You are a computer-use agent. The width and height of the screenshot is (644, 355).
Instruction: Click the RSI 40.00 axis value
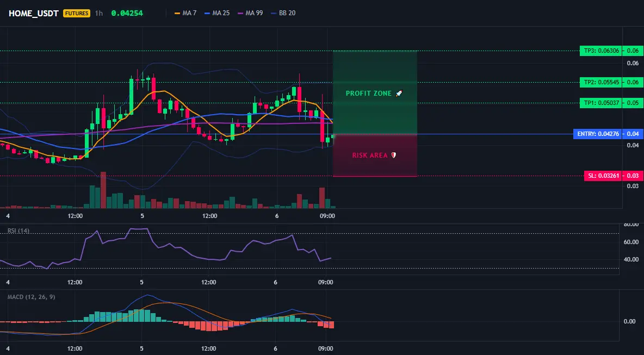(631, 259)
